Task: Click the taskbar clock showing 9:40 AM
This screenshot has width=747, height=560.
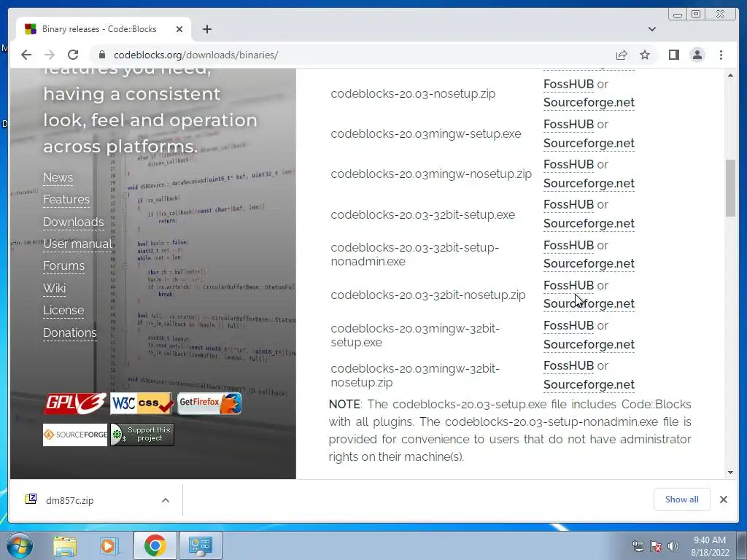Action: [x=710, y=546]
